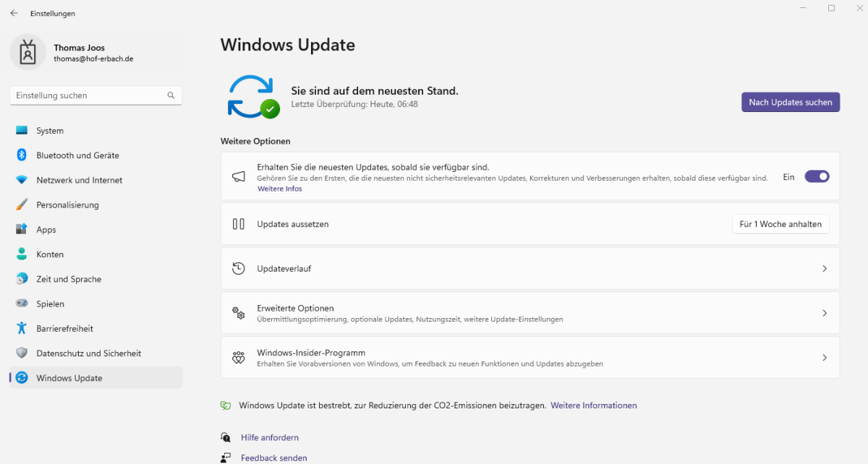Click the history clock icon for Updateverlauf
868x464 pixels.
(239, 269)
